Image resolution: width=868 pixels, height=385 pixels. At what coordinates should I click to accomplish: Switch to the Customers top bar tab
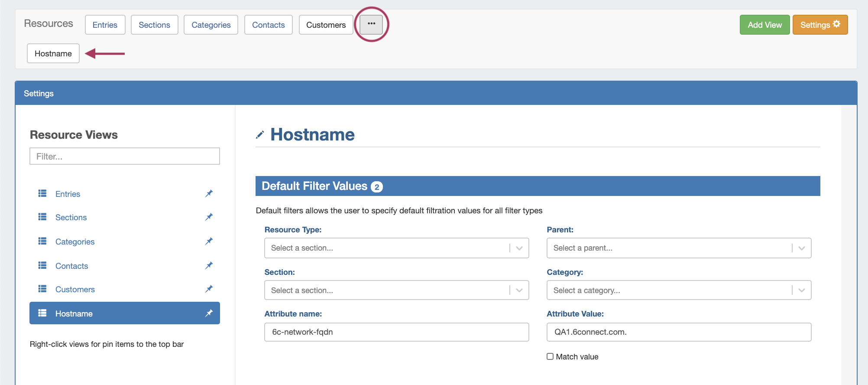point(326,25)
